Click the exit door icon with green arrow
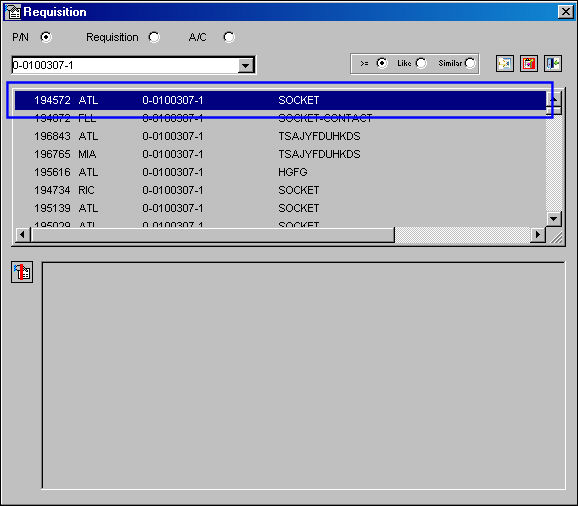Viewport: 578px width, 506px height. point(553,64)
